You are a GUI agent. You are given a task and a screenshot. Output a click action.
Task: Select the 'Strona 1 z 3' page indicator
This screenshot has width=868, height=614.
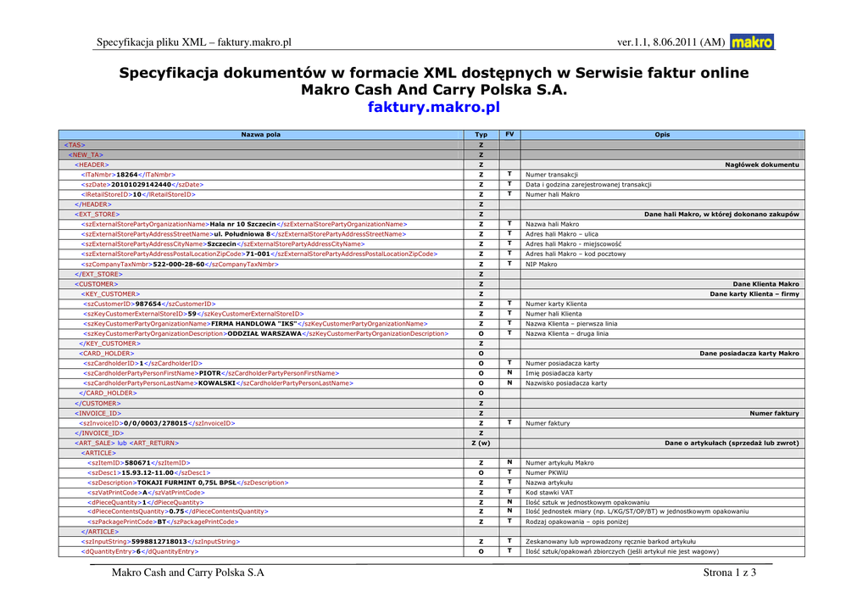729,573
